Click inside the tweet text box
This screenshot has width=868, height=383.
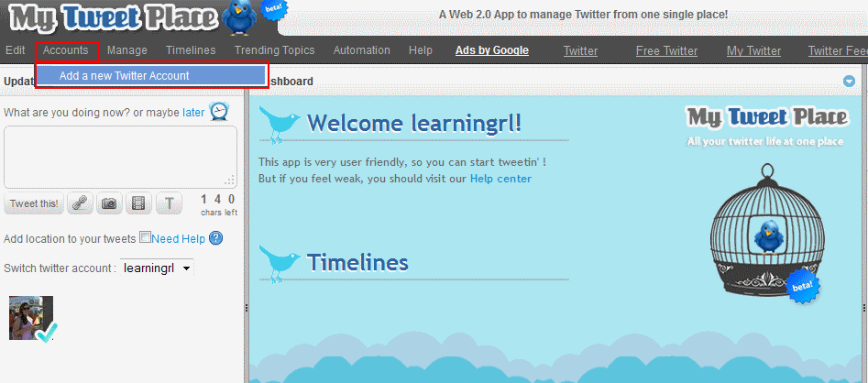pos(120,158)
